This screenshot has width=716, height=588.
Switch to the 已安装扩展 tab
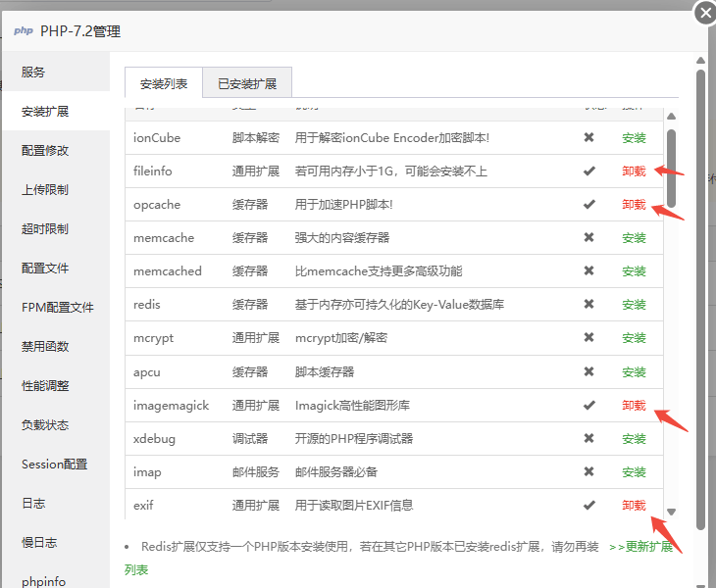pos(247,83)
